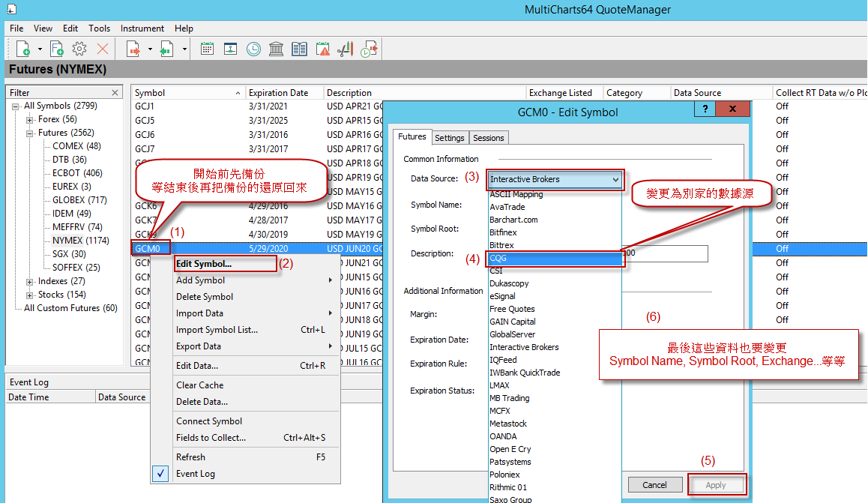868x503 pixels.
Task: Choose Delete Symbol from the context menu
Action: click(205, 297)
